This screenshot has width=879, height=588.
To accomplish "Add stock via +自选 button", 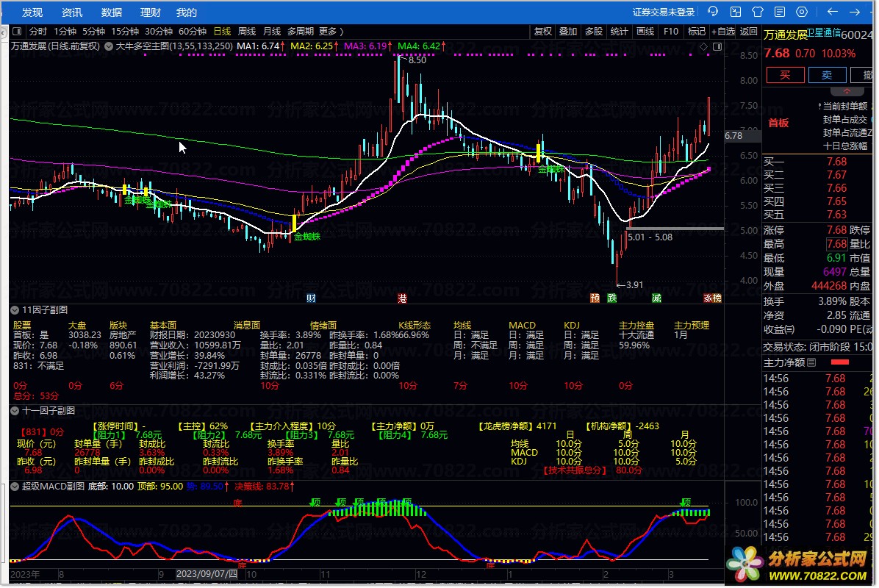I will (723, 32).
